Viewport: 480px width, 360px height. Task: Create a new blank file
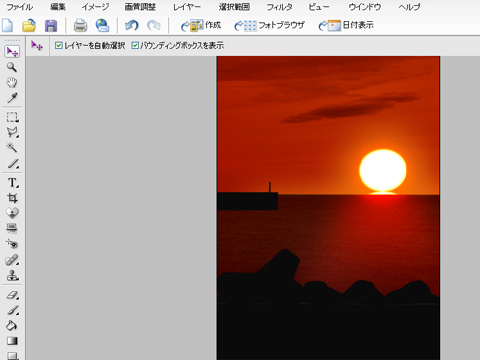pos(8,26)
